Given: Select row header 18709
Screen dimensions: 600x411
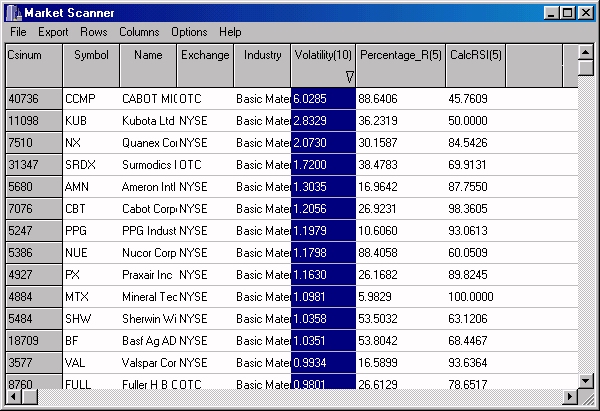Looking at the screenshot, I should point(34,341).
